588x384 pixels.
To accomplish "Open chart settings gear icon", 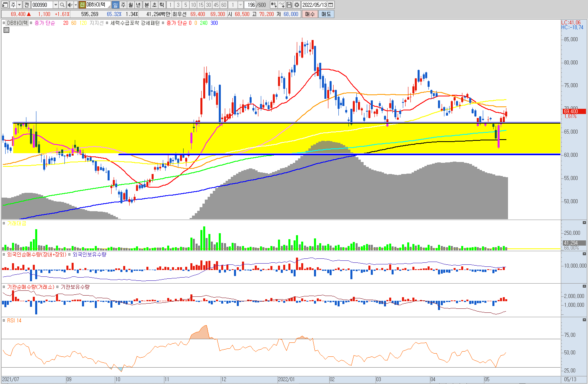I will coord(297,5).
